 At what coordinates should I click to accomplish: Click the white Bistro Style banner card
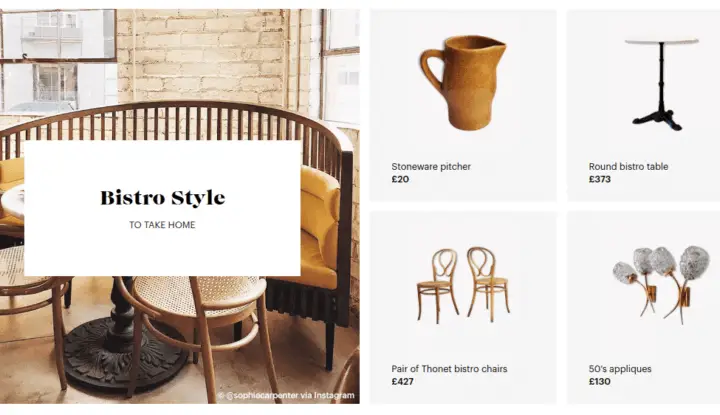click(162, 208)
